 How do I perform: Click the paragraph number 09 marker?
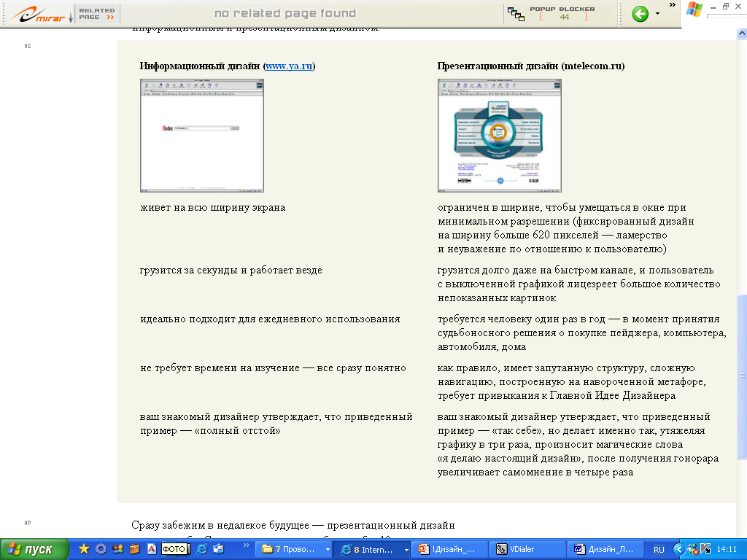click(28, 523)
